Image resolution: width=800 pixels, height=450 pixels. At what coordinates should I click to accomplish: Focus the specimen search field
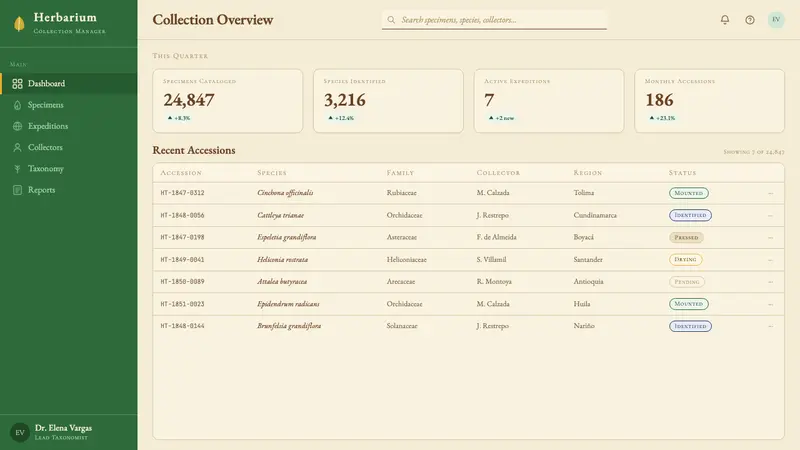[x=494, y=20]
